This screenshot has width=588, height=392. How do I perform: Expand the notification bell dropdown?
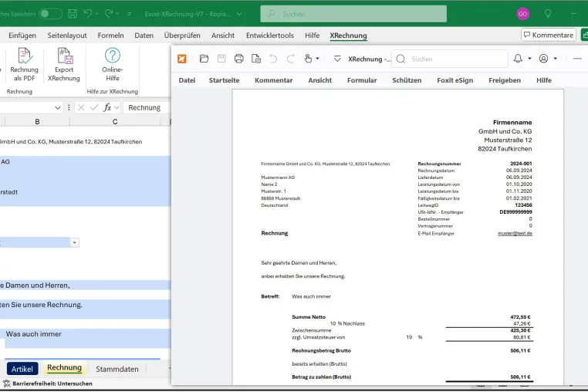(529, 59)
